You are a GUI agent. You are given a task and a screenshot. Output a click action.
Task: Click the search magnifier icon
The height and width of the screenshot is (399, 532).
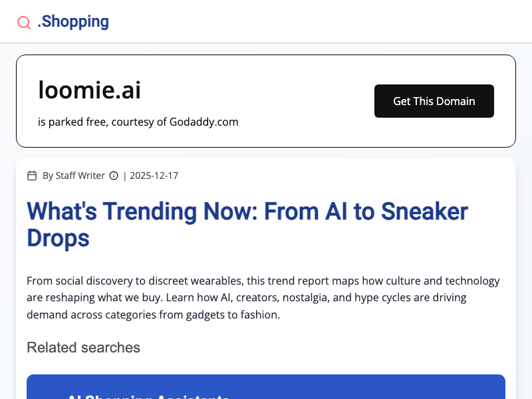(x=24, y=23)
